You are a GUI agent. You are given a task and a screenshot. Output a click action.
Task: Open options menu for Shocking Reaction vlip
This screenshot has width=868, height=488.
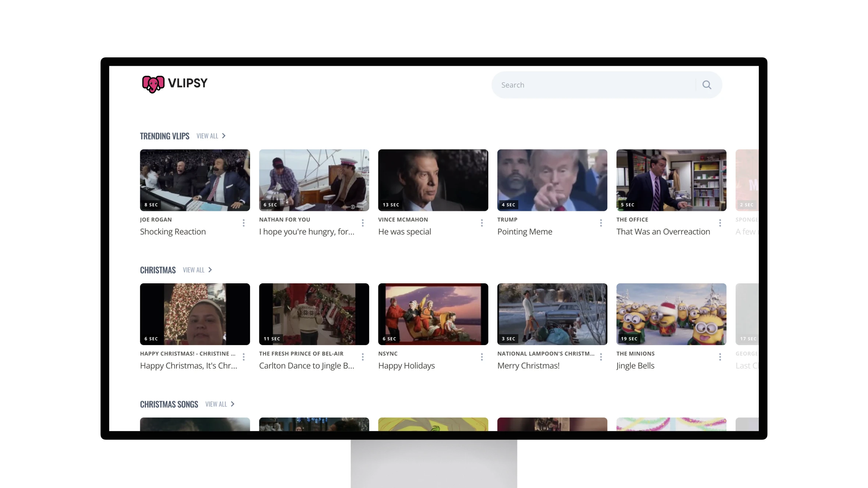point(243,223)
